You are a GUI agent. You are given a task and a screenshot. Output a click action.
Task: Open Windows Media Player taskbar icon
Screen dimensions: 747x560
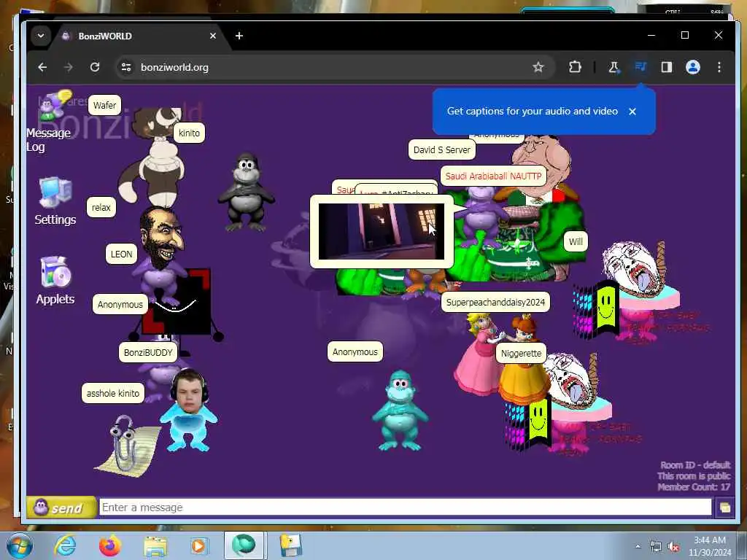point(198,545)
